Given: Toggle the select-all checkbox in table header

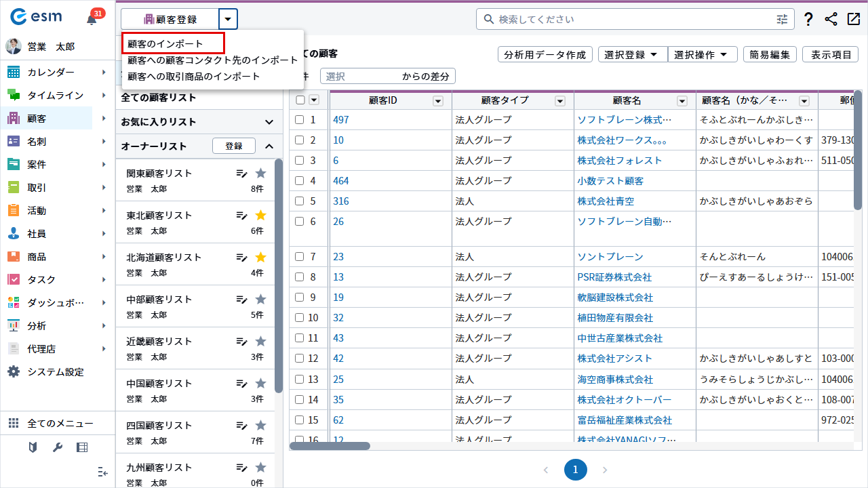Looking at the screenshot, I should point(300,100).
